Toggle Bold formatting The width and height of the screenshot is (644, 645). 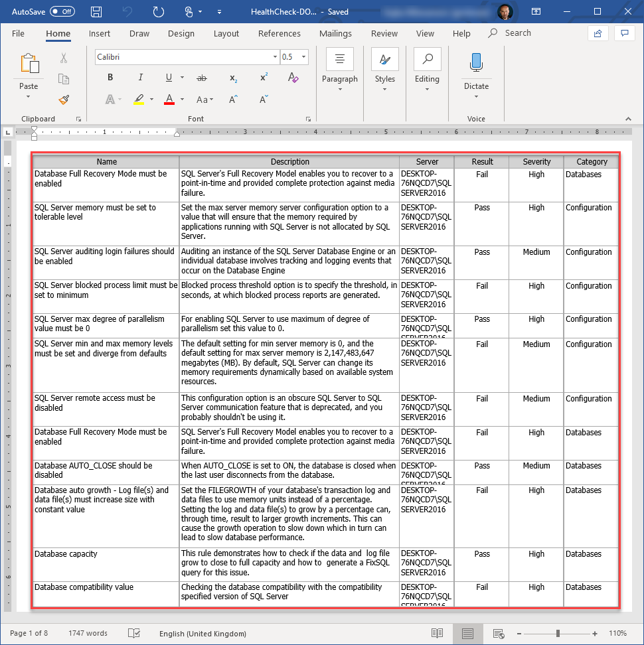point(110,78)
